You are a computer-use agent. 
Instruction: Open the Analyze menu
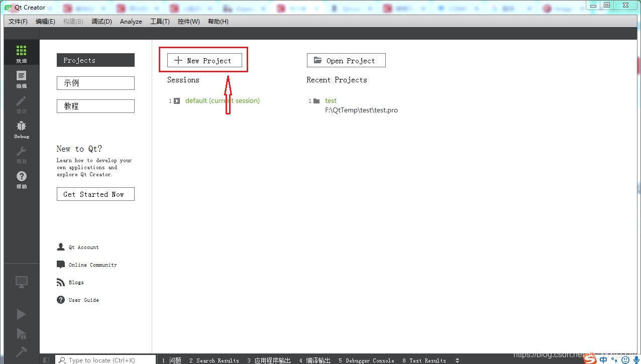point(131,22)
